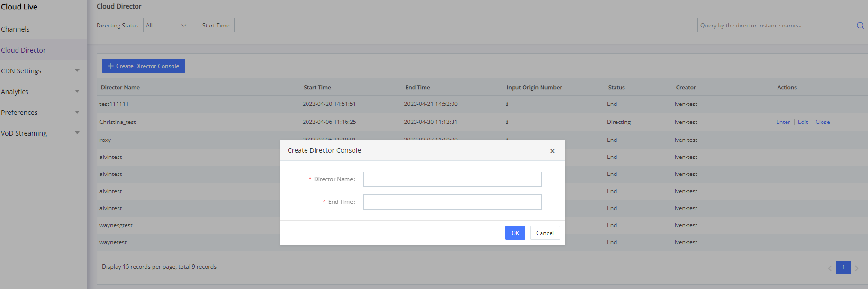This screenshot has height=289, width=868.
Task: Expand the Preferences sidebar section
Action: coord(77,113)
